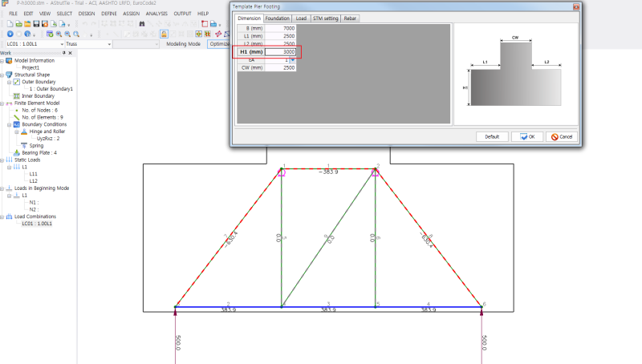Click the Save As disk icon

tap(45, 24)
